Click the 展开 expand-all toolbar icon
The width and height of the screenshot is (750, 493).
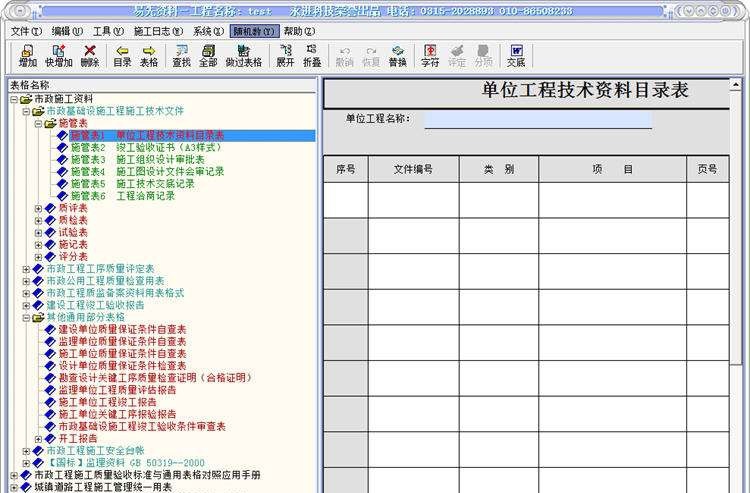[286, 55]
